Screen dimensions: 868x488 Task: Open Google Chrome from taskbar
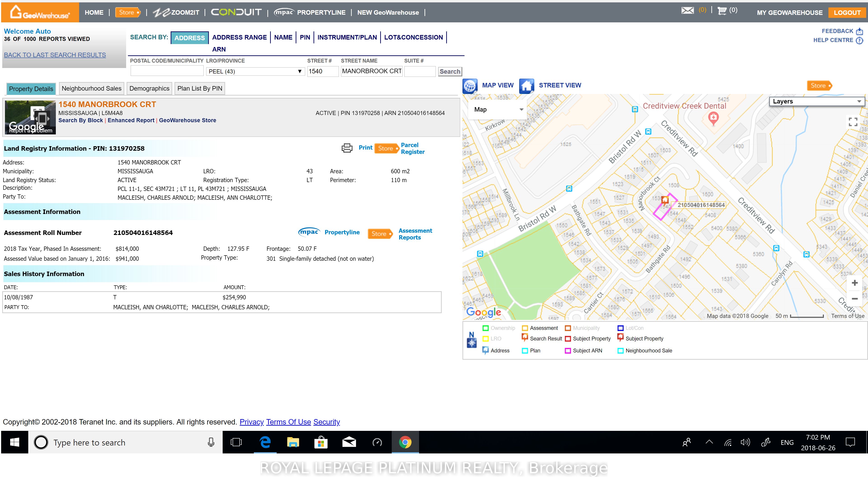pos(405,442)
